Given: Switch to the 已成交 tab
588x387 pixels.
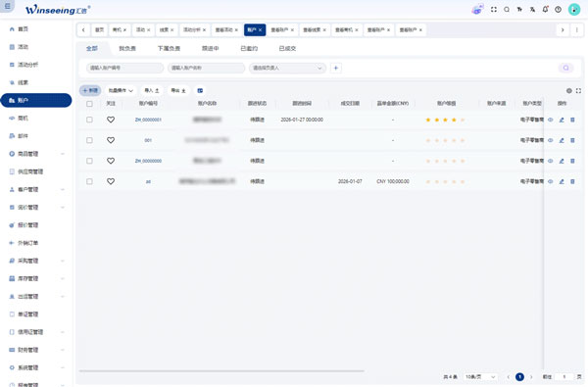Looking at the screenshot, I should coord(287,49).
